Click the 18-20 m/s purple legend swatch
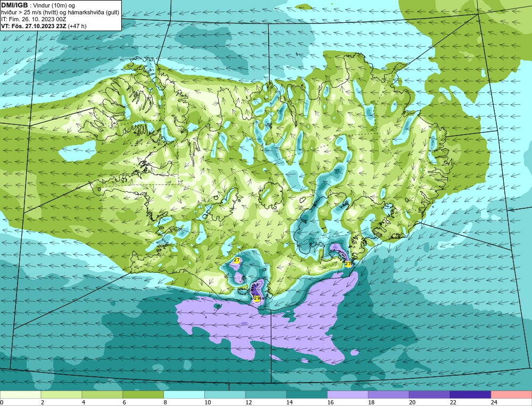This screenshot has width=532, height=406. tap(388, 395)
